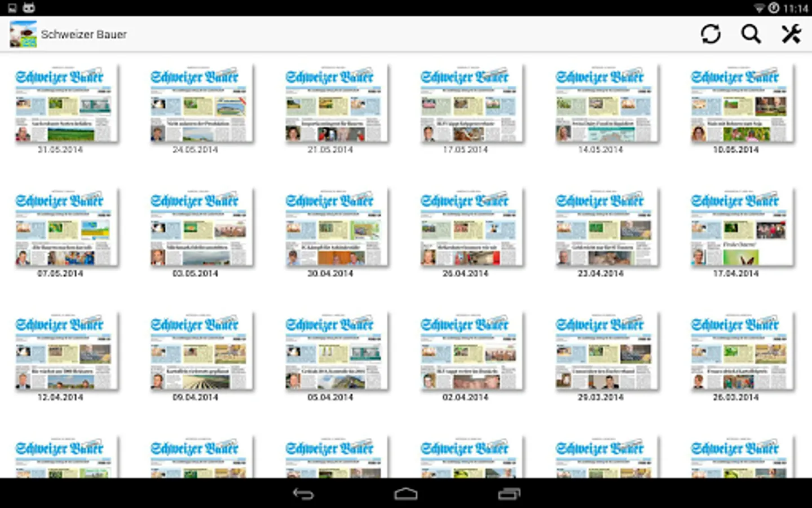
Task: Select the newspaper cover dated 03.05.2014
Action: point(201,227)
